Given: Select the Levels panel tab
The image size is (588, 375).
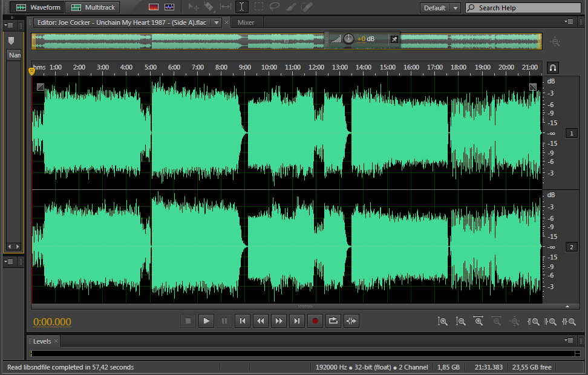Looking at the screenshot, I should coord(42,341).
